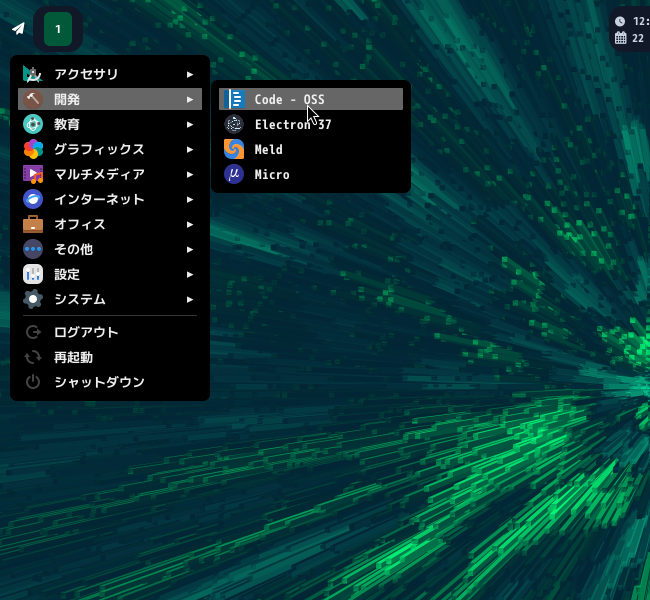The height and width of the screenshot is (600, 650).
Task: Open the 教育 menu entry
Action: tap(110, 124)
